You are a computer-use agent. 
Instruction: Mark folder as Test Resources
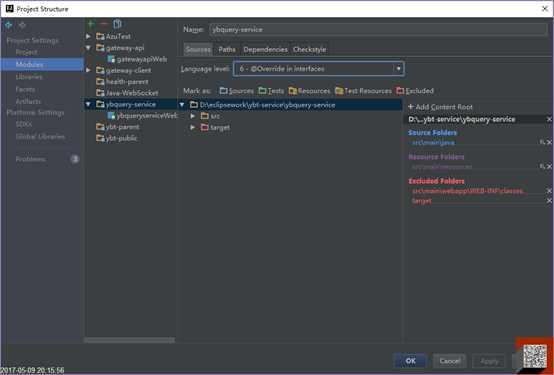(363, 91)
